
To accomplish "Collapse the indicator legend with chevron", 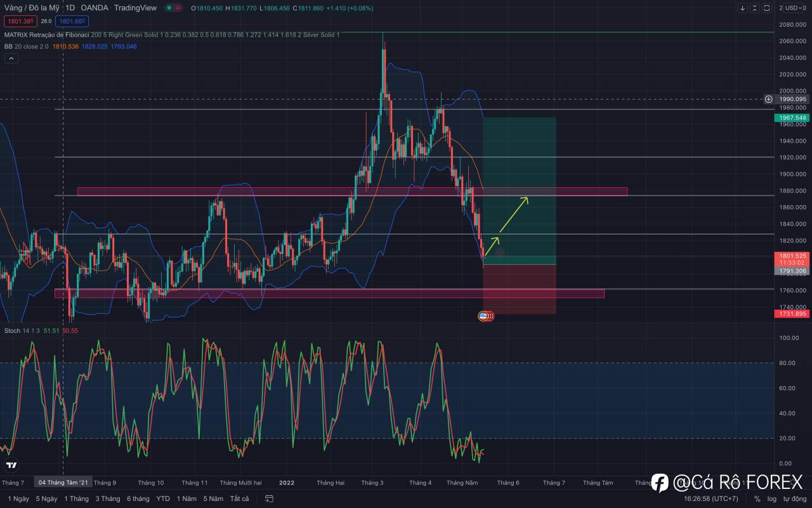I will tap(11, 58).
